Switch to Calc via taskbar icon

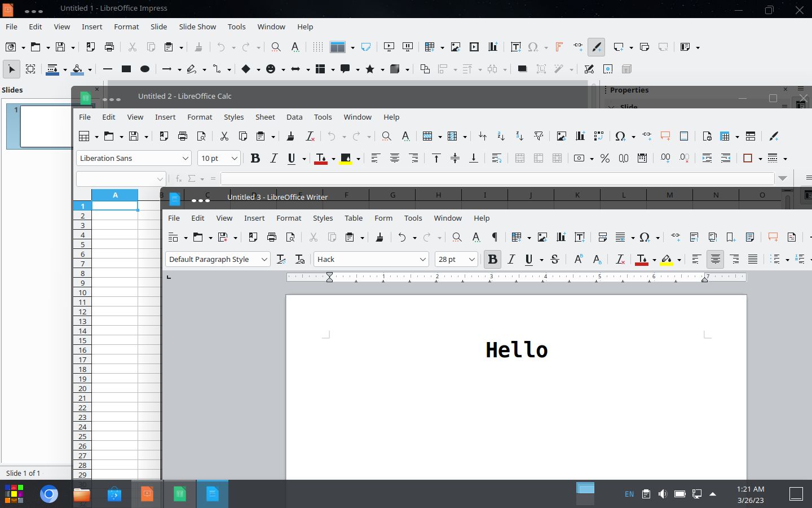pos(180,494)
